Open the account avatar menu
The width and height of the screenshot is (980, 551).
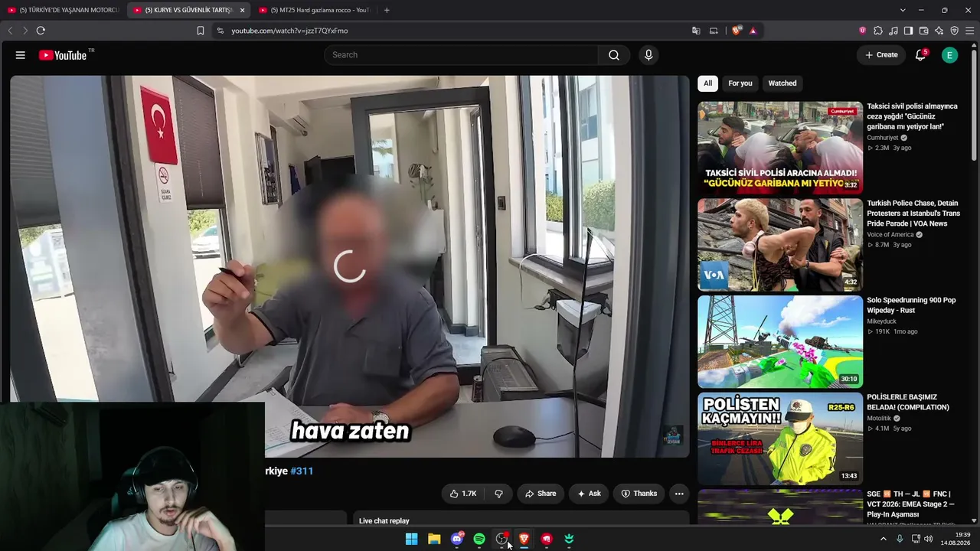point(949,55)
